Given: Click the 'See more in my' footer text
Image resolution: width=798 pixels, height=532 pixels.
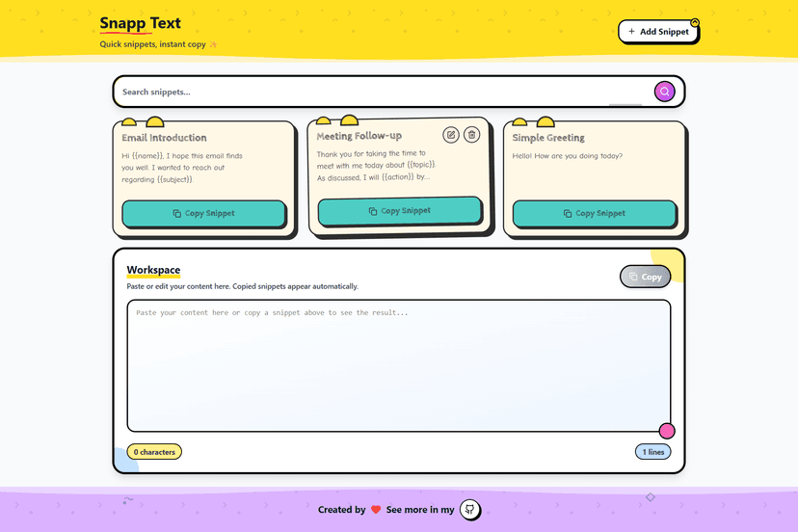Looking at the screenshot, I should (x=420, y=510).
